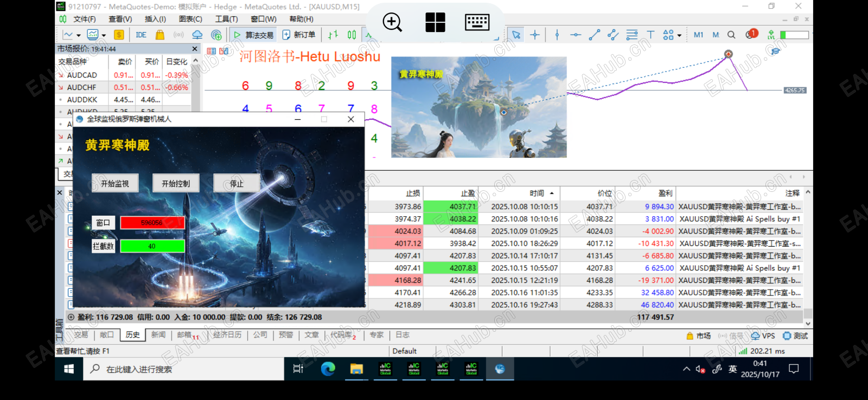
Task: Close the Market Watch panel
Action: [195, 49]
